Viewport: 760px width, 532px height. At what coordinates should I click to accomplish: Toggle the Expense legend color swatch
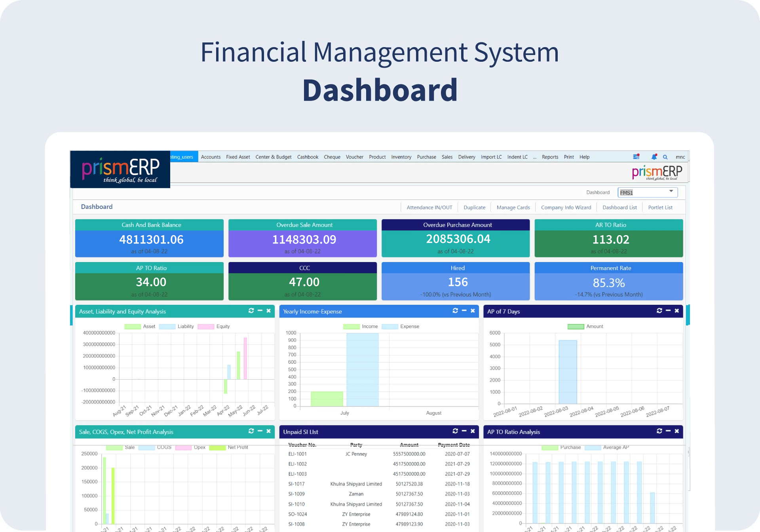pos(389,327)
